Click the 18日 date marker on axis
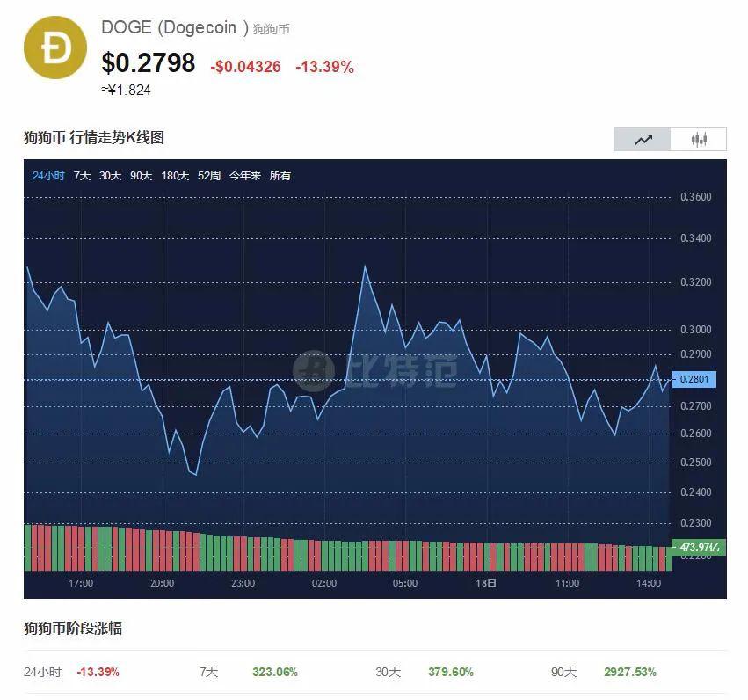Image resolution: width=748 pixels, height=700 pixels. 486,583
